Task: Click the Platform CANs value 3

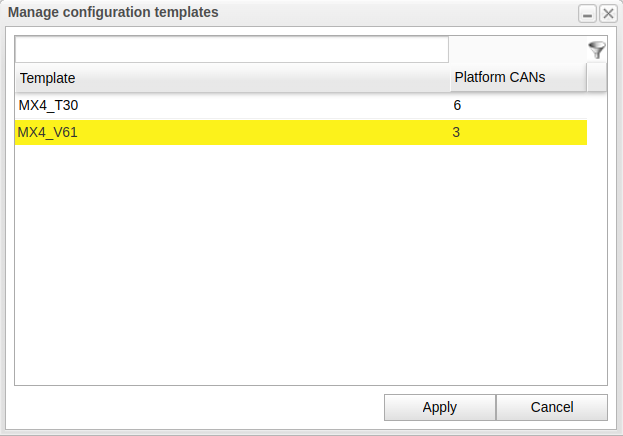Action: tap(457, 132)
